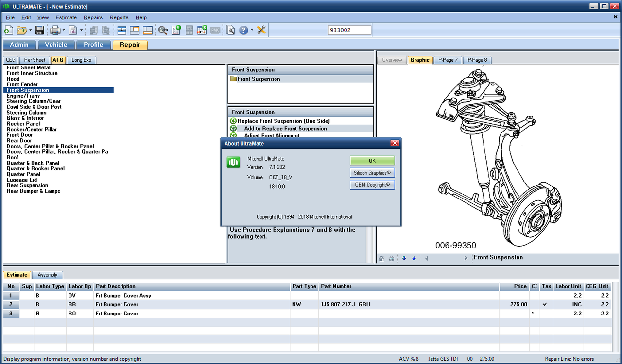
Task: Click the Frt Bumper Cover Assy cell
Action: click(x=192, y=296)
